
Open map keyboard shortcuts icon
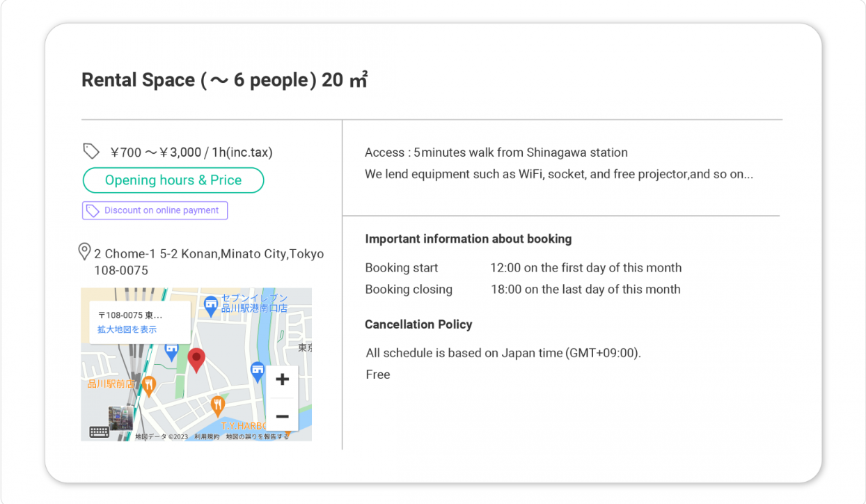click(99, 432)
